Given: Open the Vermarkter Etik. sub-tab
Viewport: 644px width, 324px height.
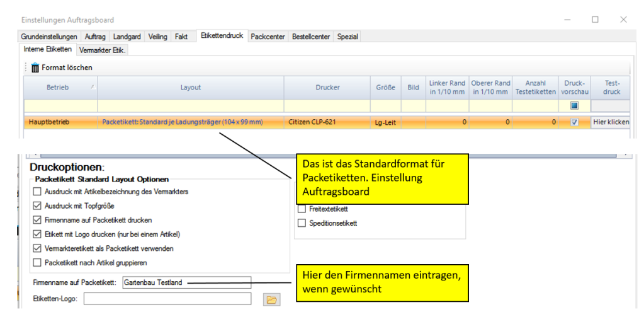Looking at the screenshot, I should 103,50.
